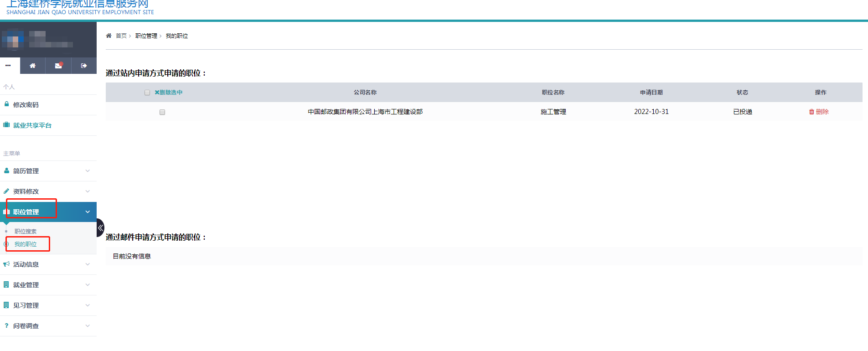
Task: Click the blurred user avatar thumbnail
Action: coord(12,40)
